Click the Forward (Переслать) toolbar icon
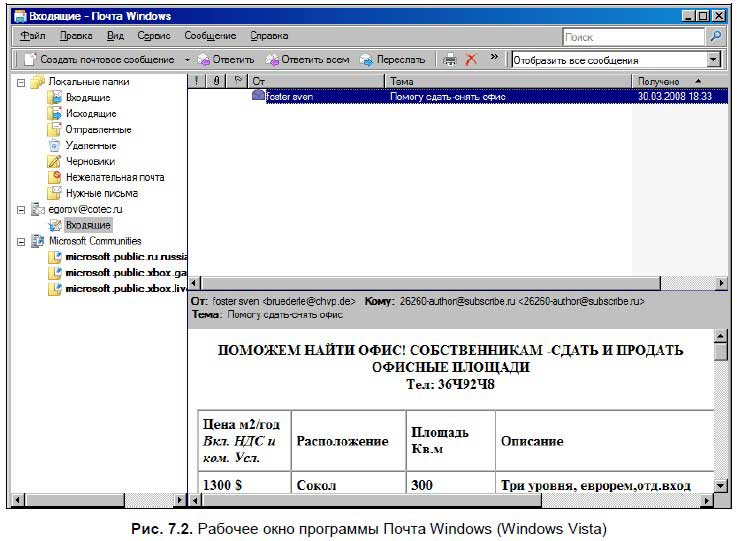Viewport: 737px width, 541px height. coord(366,60)
